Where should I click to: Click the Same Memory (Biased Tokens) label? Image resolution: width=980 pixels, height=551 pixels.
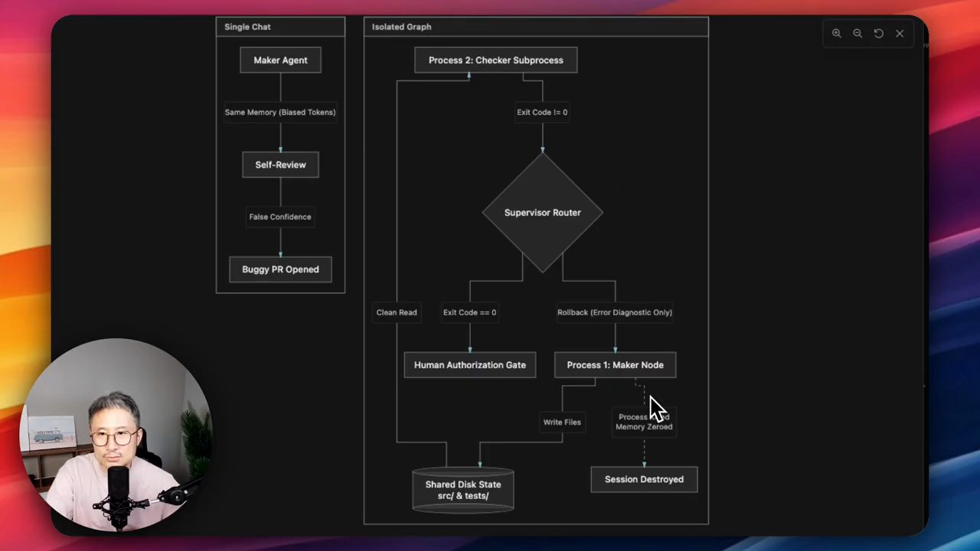(x=280, y=112)
